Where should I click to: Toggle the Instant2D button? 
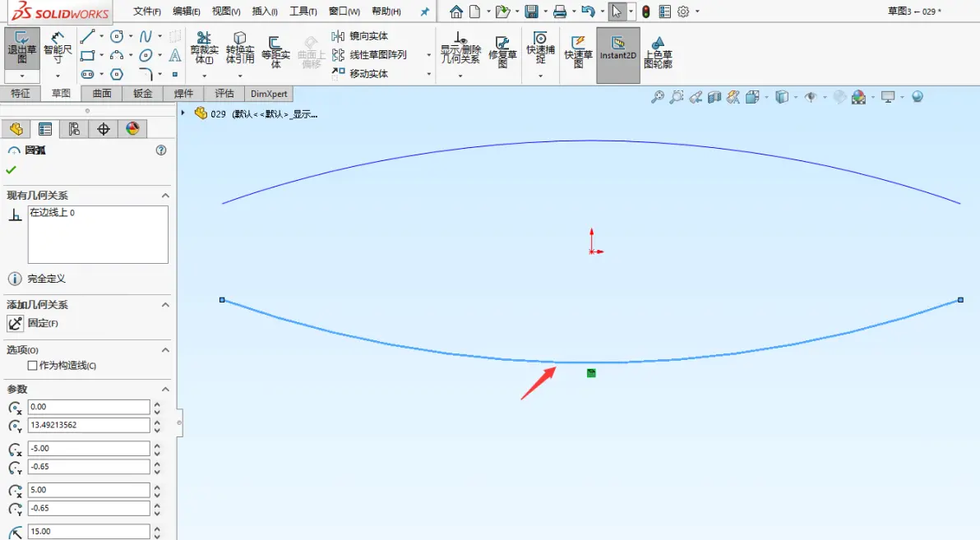[x=618, y=55]
